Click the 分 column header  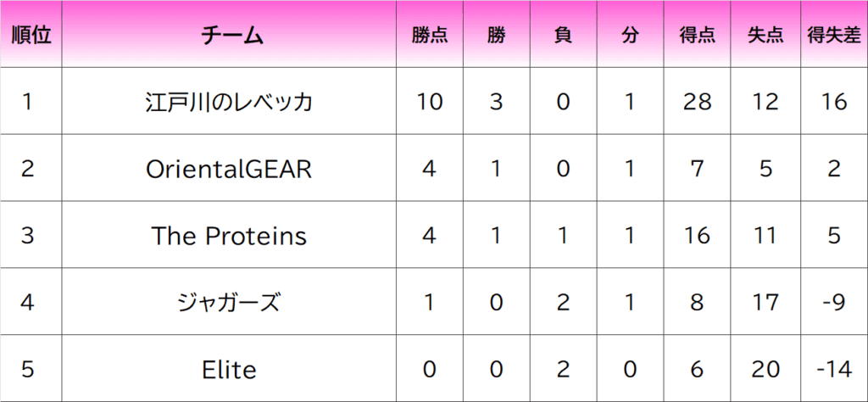tap(628, 36)
